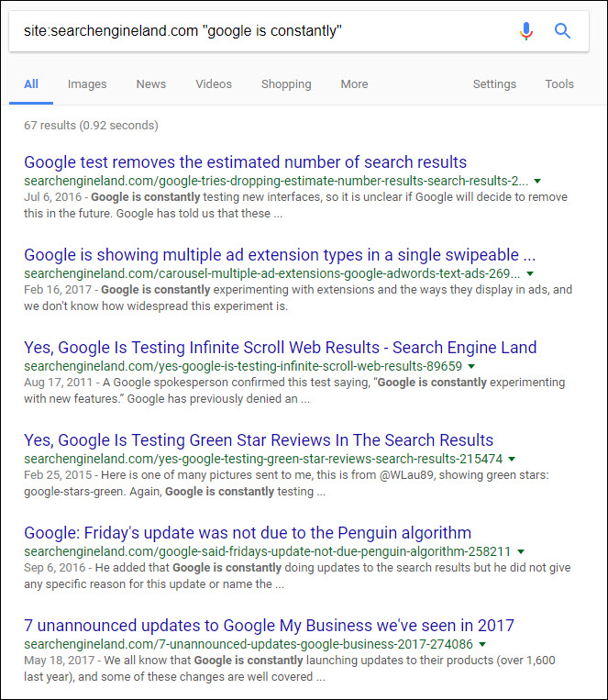Screen dimensions: 608x700
Task: Open 'Google is showing multiple ad extension' result
Action: (280, 255)
